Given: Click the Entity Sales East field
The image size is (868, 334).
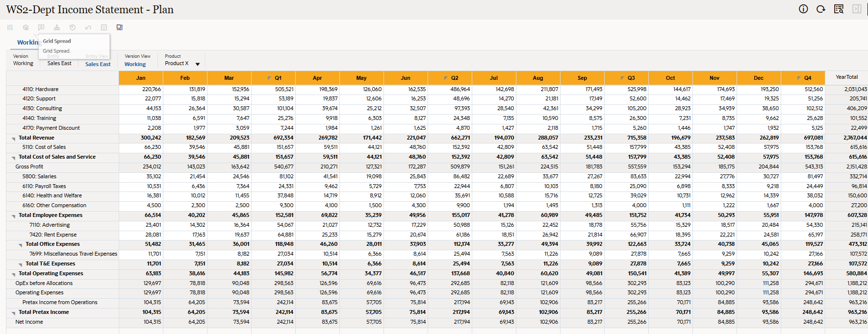Looking at the screenshot, I should [59, 63].
